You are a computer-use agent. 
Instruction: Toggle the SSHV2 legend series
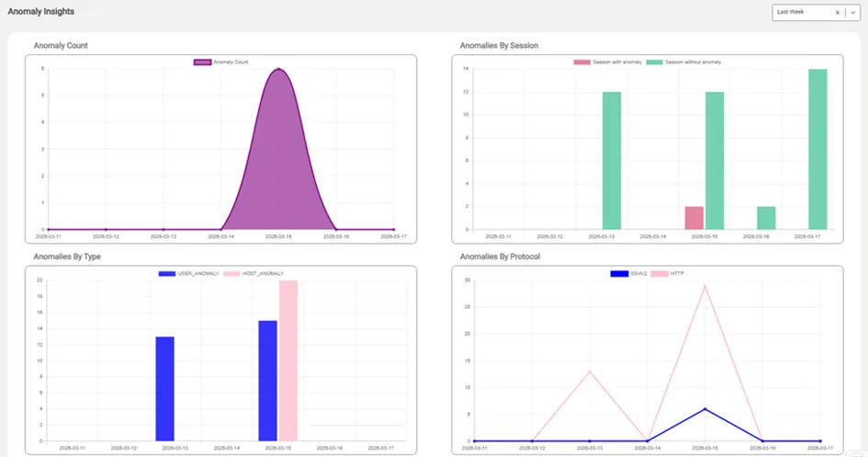(x=628, y=274)
